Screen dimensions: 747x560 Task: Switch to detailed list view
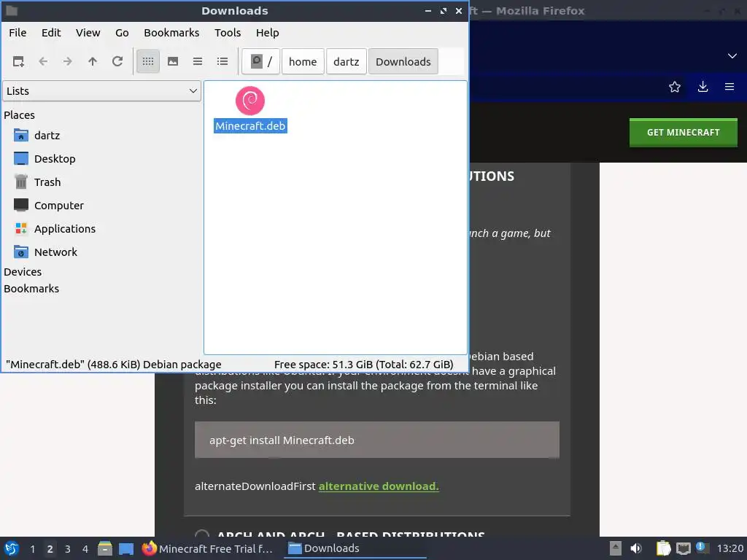(222, 61)
